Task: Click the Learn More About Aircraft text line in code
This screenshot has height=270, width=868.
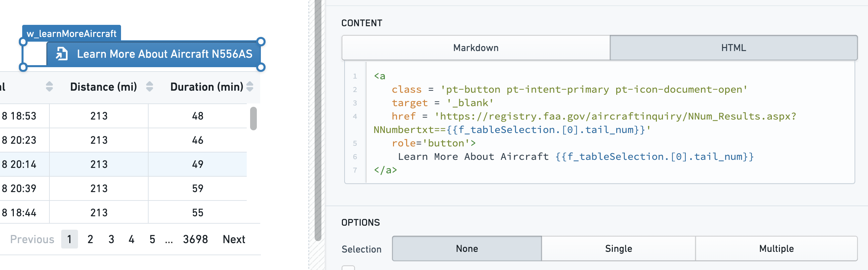Action: click(576, 156)
